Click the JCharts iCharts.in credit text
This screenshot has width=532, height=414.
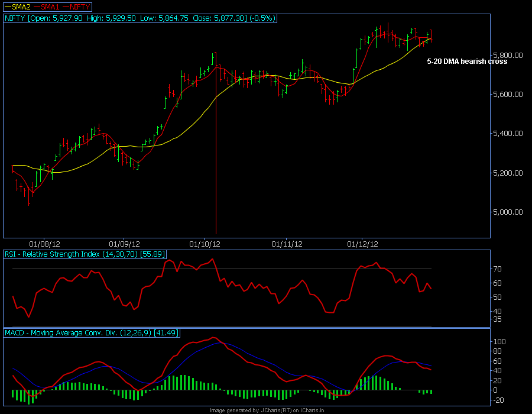pyautogui.click(x=267, y=410)
